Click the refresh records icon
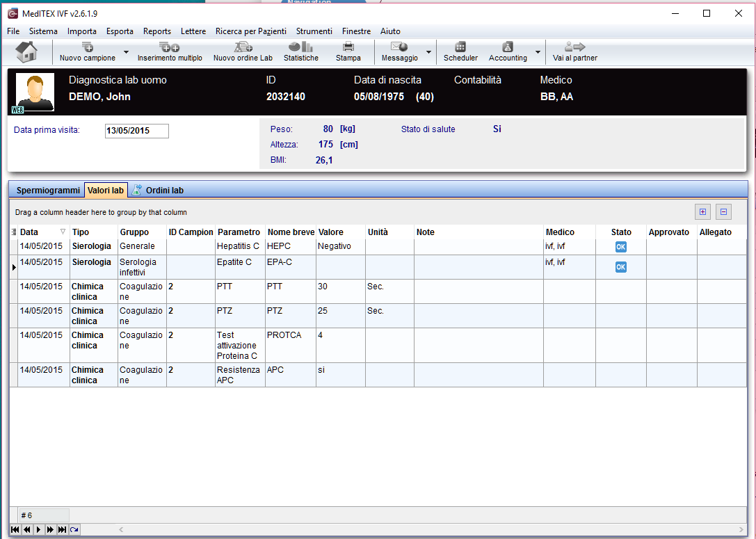Viewport: 756px width, 539px height. click(x=74, y=529)
